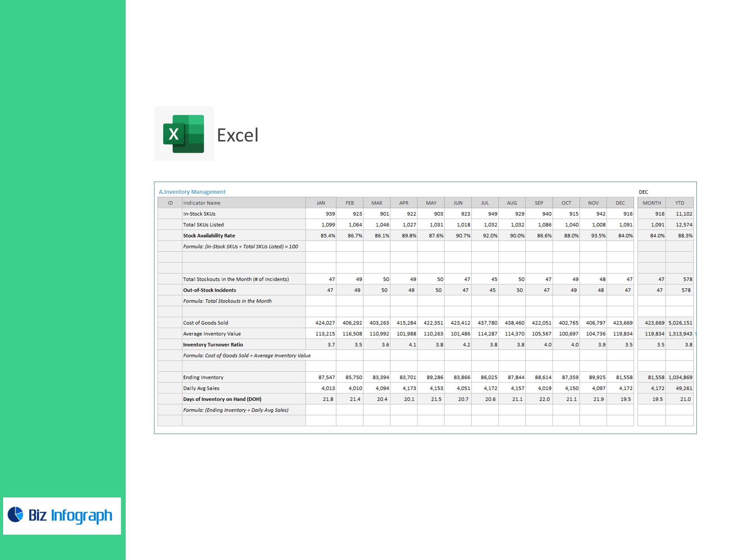Viewport: 747px width, 560px height.
Task: Select the A.Inventory Management section title
Action: coord(192,192)
